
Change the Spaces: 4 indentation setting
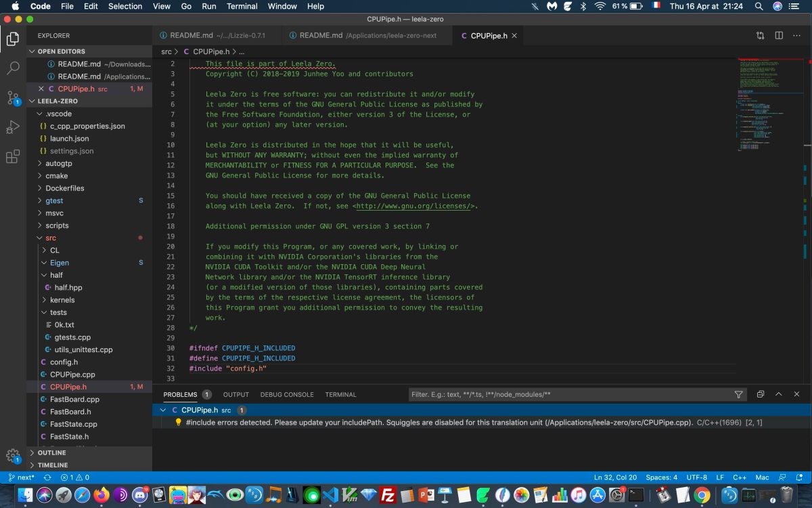point(661,478)
